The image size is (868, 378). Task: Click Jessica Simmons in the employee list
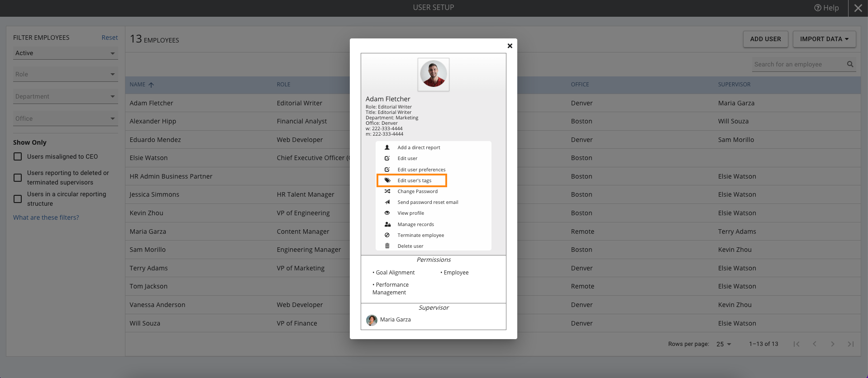pos(154,194)
